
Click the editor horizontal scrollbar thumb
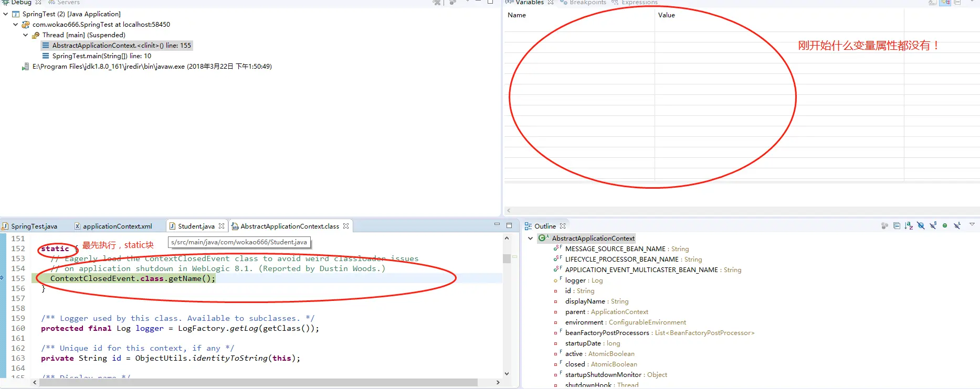[x=258, y=382]
